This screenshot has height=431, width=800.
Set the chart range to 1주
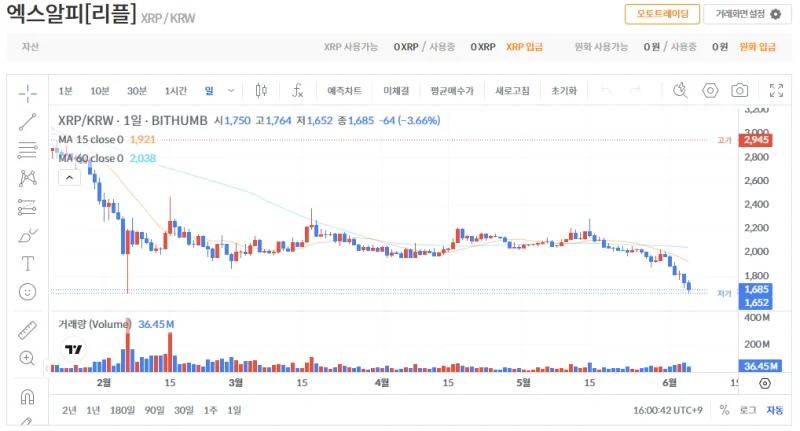click(210, 410)
